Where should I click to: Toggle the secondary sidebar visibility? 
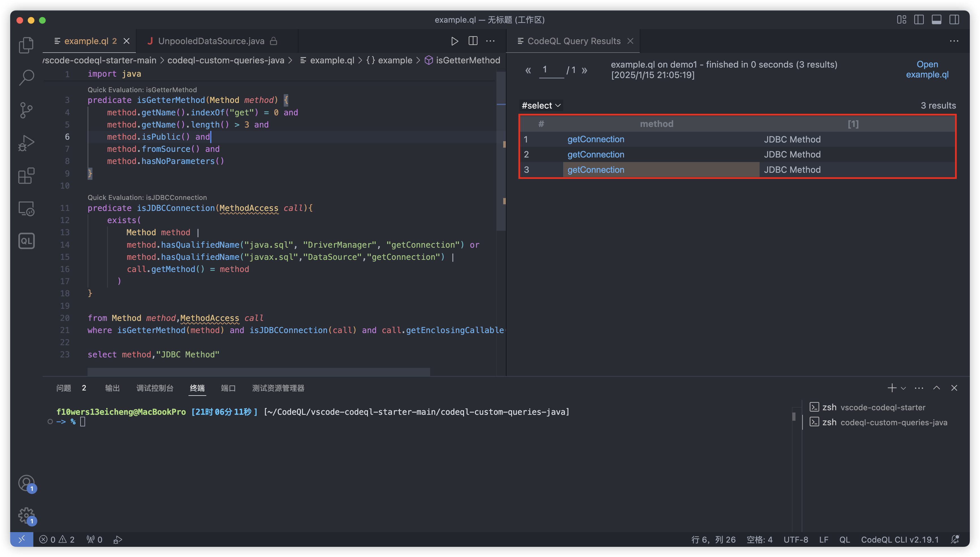coord(954,20)
